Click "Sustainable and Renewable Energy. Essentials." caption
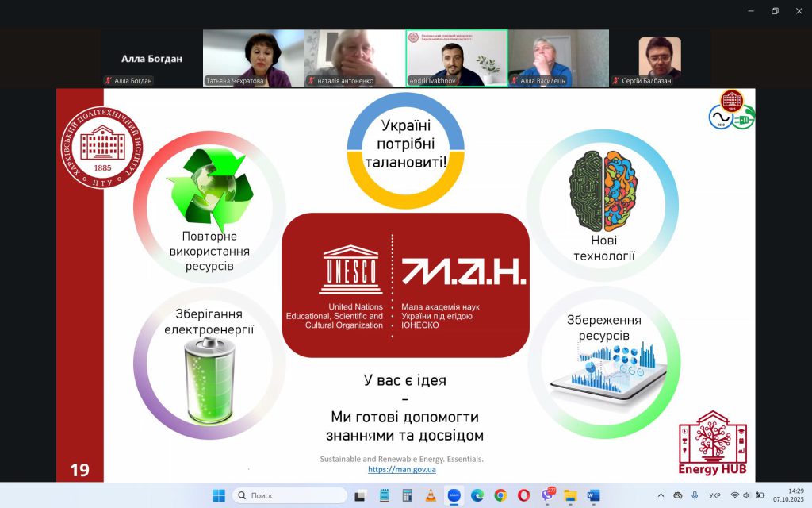The width and height of the screenshot is (812, 508). pos(402,459)
